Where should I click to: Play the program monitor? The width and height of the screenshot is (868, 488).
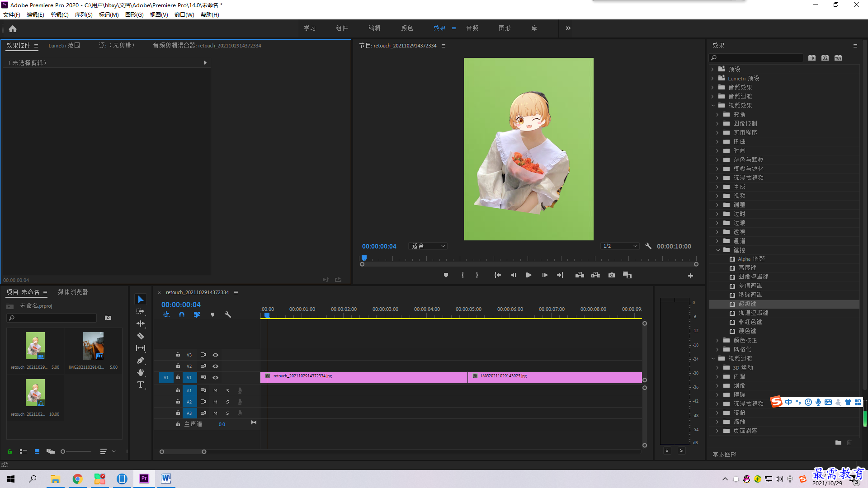[x=528, y=275]
